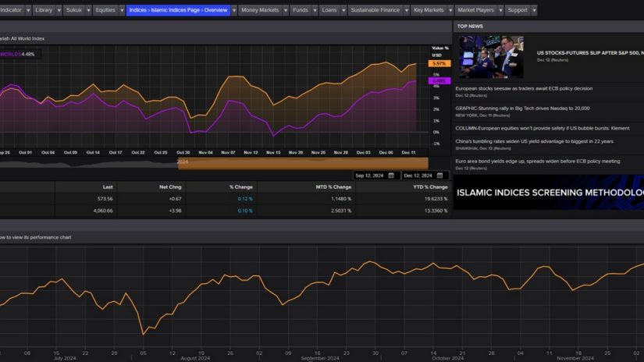
Task: Open the Market Players tab
Action: [x=475, y=10]
